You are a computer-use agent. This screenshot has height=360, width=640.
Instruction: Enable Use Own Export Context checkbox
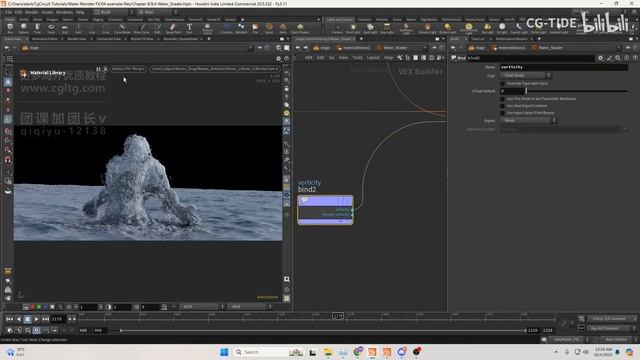(x=503, y=106)
